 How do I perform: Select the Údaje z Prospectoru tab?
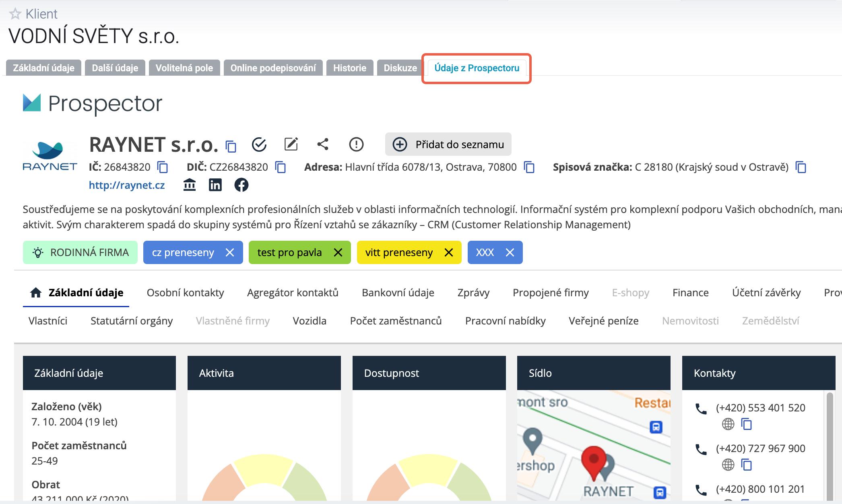point(477,68)
